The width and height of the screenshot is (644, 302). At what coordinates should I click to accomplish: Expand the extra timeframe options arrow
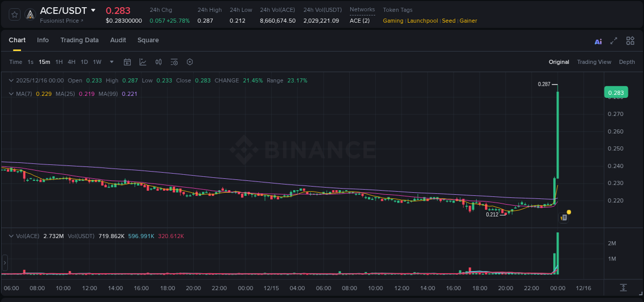111,62
